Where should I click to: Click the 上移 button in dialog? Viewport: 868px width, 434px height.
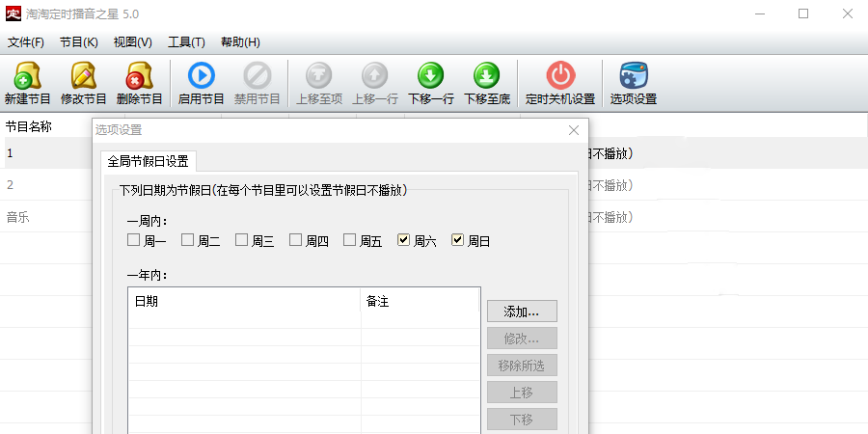(x=522, y=393)
